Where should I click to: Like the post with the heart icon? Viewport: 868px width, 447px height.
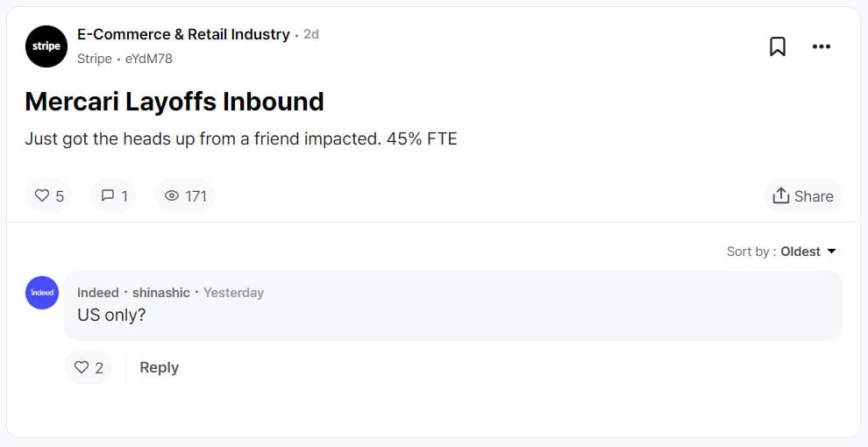[49, 195]
